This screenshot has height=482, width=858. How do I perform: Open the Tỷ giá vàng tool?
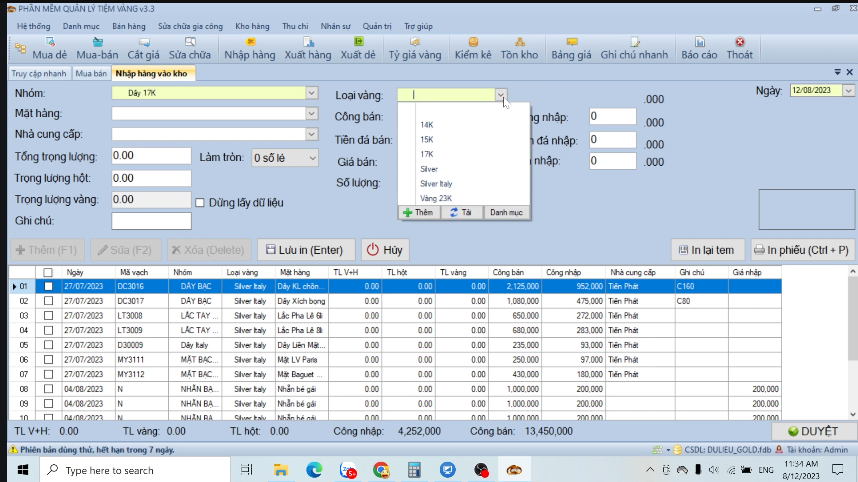coord(415,48)
